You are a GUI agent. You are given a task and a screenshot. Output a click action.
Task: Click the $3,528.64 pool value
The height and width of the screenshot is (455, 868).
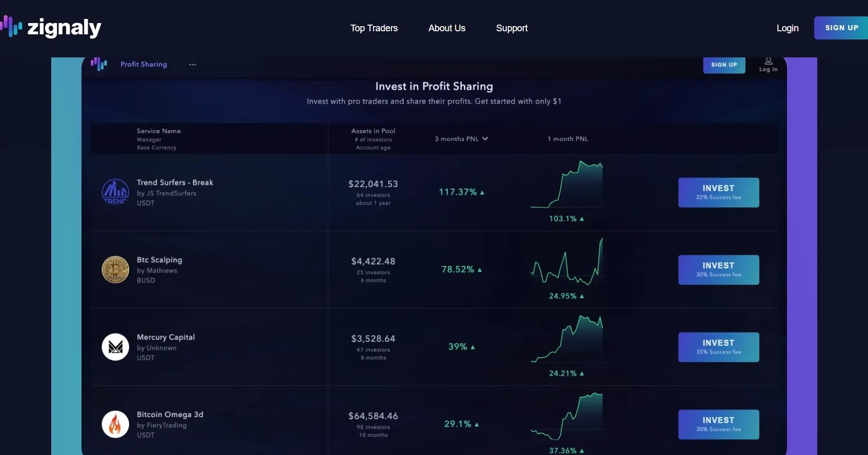(x=373, y=339)
